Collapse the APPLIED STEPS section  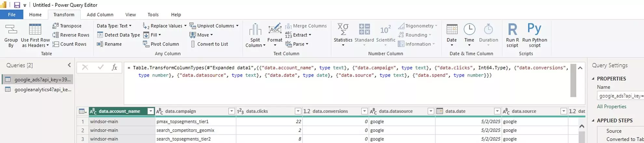pyautogui.click(x=593, y=121)
